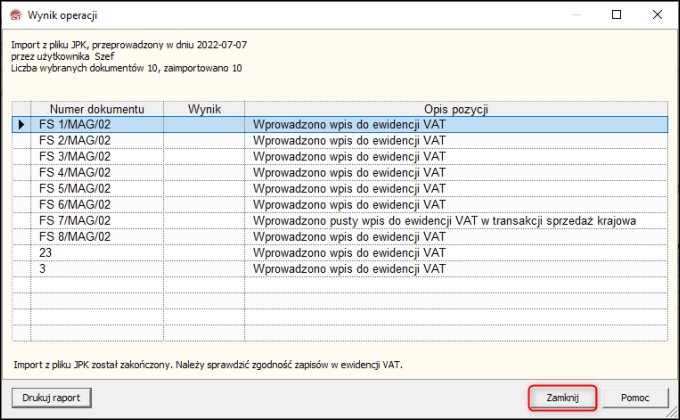Click the application icon in title bar

pyautogui.click(x=16, y=15)
